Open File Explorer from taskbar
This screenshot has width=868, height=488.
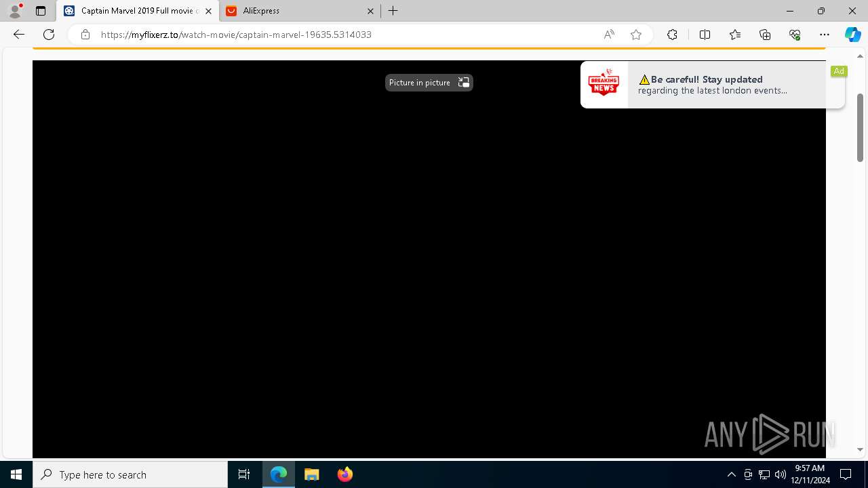tap(312, 474)
